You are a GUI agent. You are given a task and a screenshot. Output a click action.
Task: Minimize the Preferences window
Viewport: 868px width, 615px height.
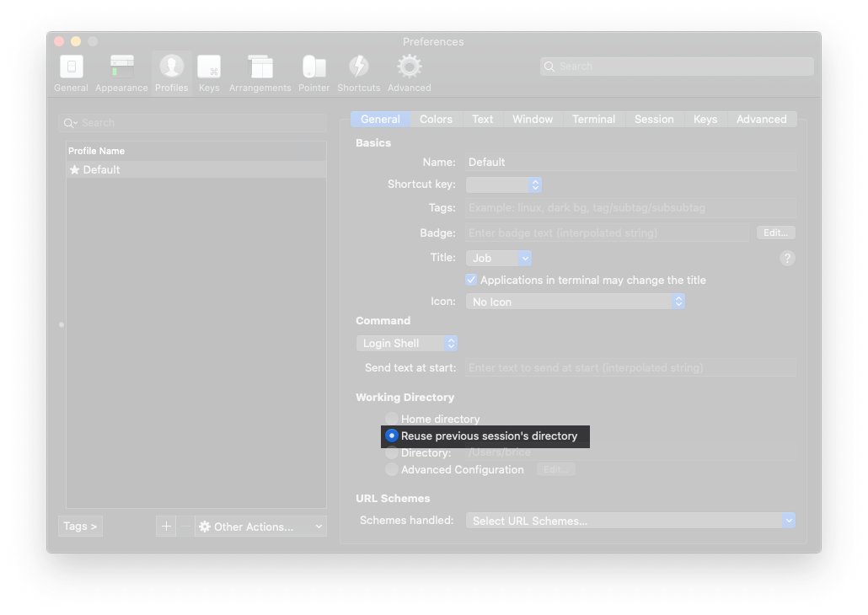[x=76, y=41]
